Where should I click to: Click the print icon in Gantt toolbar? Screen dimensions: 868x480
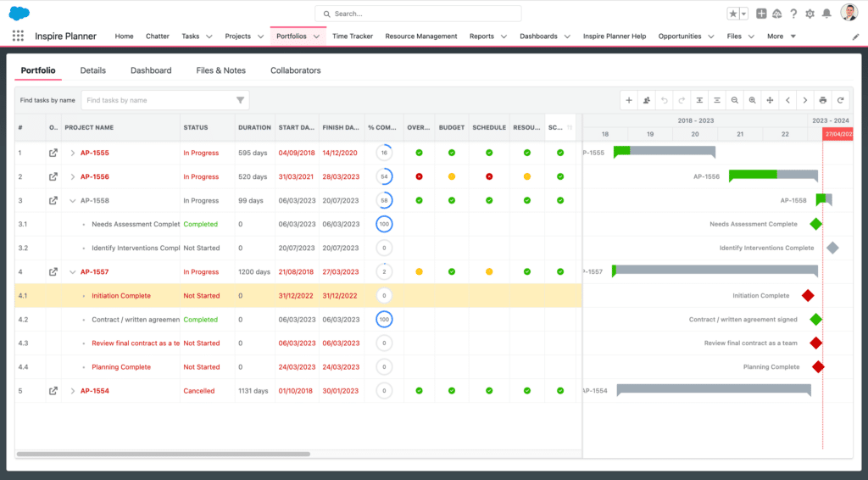(823, 100)
